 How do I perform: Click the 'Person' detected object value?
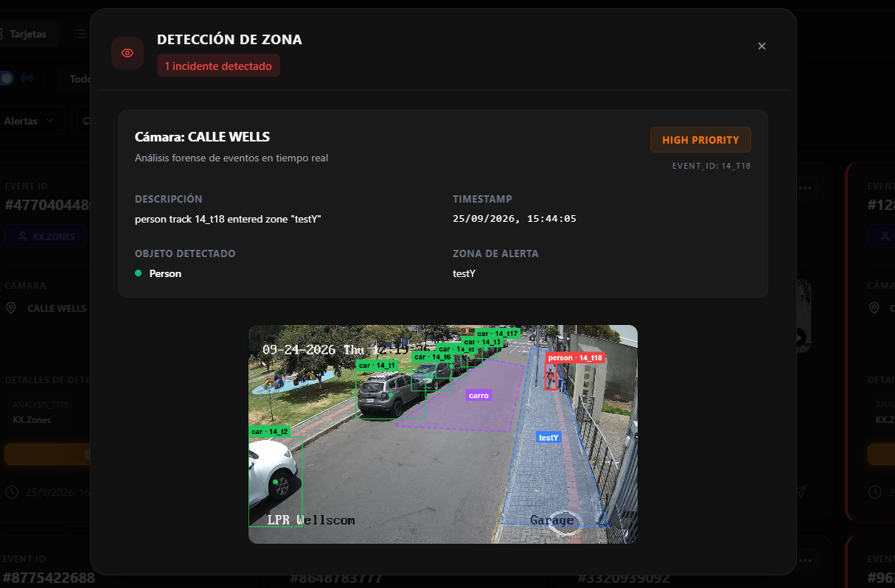tap(165, 273)
